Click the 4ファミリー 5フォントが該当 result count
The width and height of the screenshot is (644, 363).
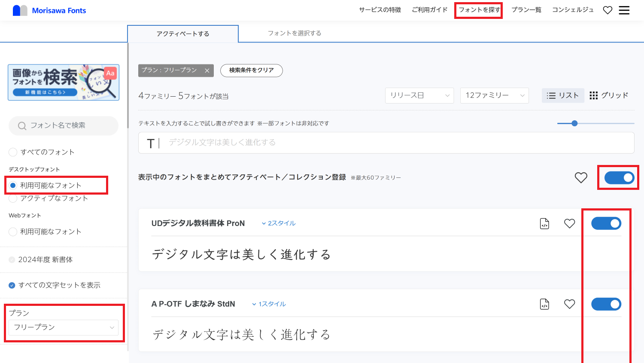pos(183,96)
